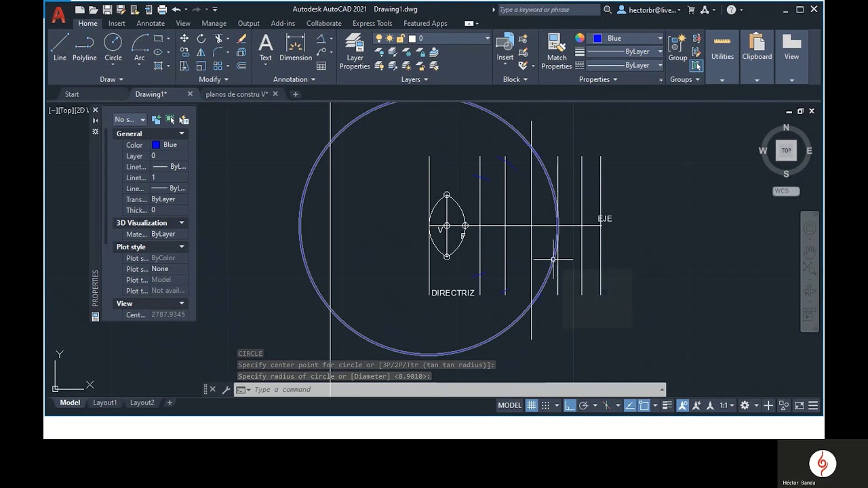Image resolution: width=868 pixels, height=488 pixels.
Task: Click the Copy tool icon
Action: pyautogui.click(x=184, y=52)
